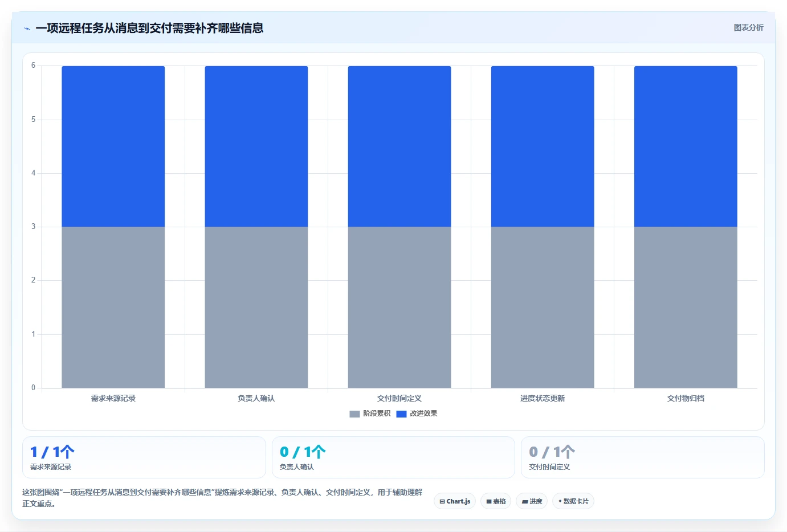This screenshot has width=787, height=532.
Task: Click the 图表分析 label in the header
Action: pyautogui.click(x=748, y=27)
